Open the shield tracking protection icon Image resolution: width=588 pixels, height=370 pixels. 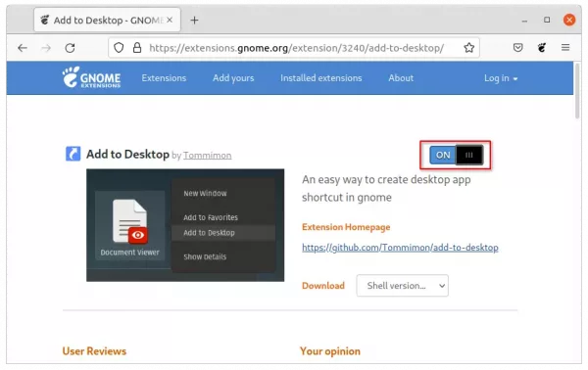(119, 48)
